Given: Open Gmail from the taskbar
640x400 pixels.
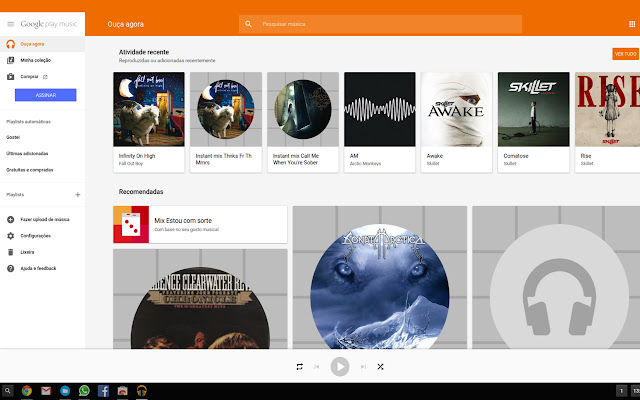Looking at the screenshot, I should (46, 391).
